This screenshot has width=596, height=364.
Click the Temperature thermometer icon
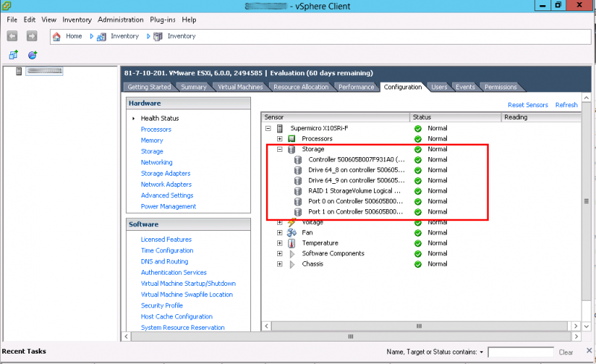[291, 243]
